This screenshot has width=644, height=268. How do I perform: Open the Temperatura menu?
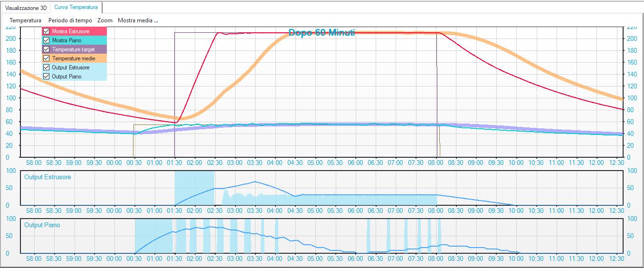26,20
